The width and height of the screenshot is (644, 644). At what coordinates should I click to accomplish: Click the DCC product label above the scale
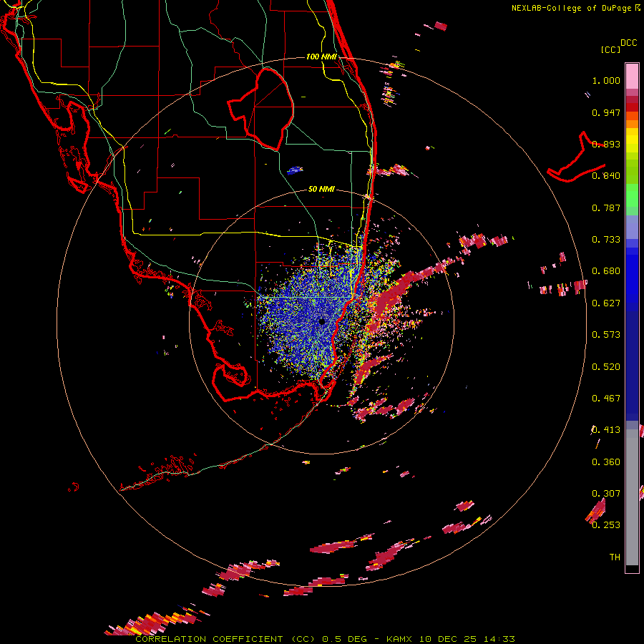click(628, 43)
